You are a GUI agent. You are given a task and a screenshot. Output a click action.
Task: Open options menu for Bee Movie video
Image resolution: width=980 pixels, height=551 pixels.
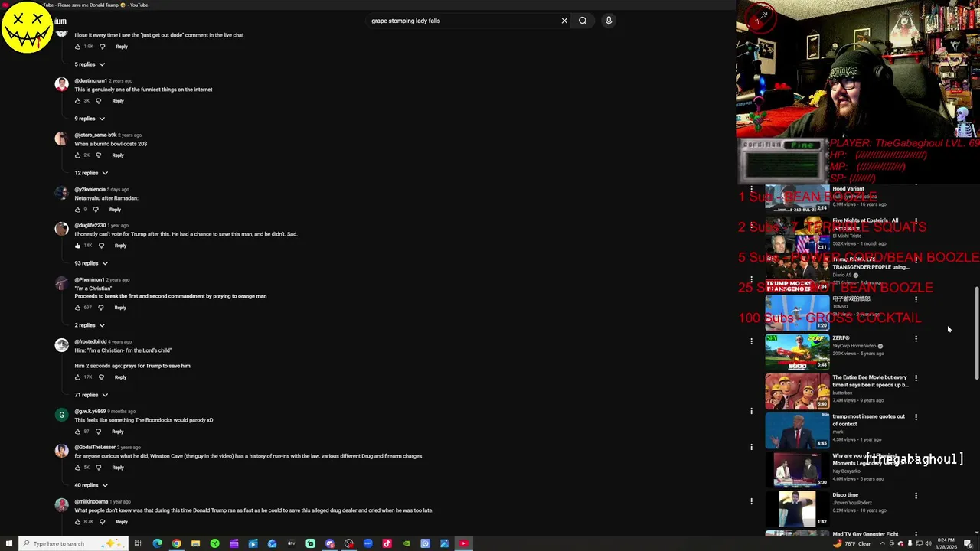pyautogui.click(x=916, y=378)
